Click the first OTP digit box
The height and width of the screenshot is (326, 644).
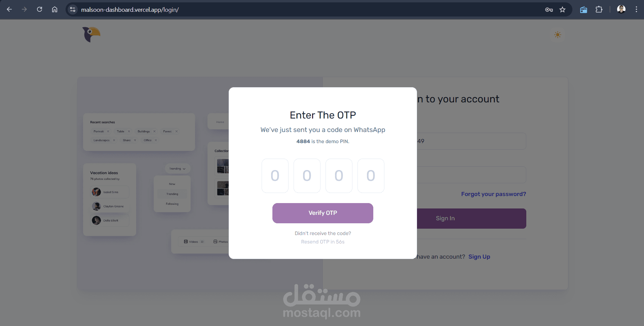pos(275,176)
